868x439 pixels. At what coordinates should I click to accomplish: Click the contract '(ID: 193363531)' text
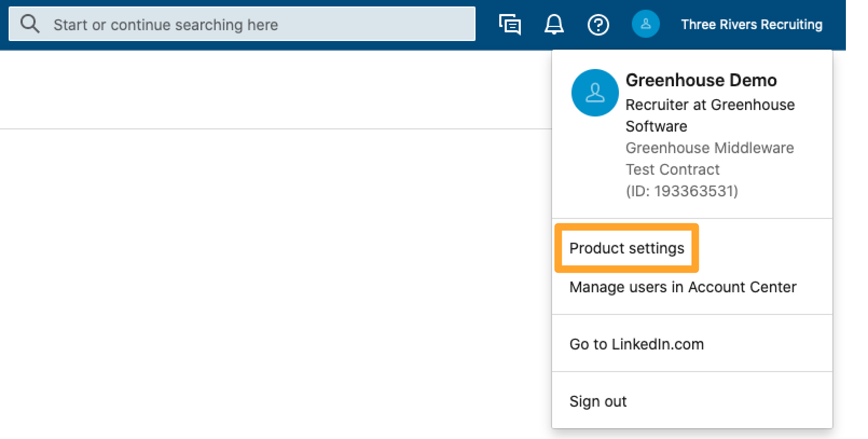(x=682, y=191)
